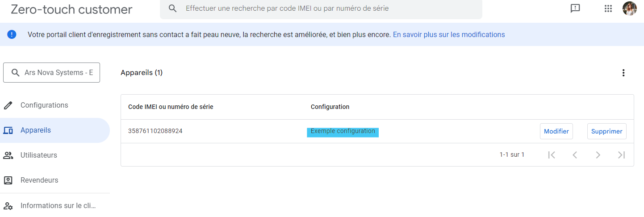
Task: Open Utilisateurs in the sidebar
Action: 39,155
